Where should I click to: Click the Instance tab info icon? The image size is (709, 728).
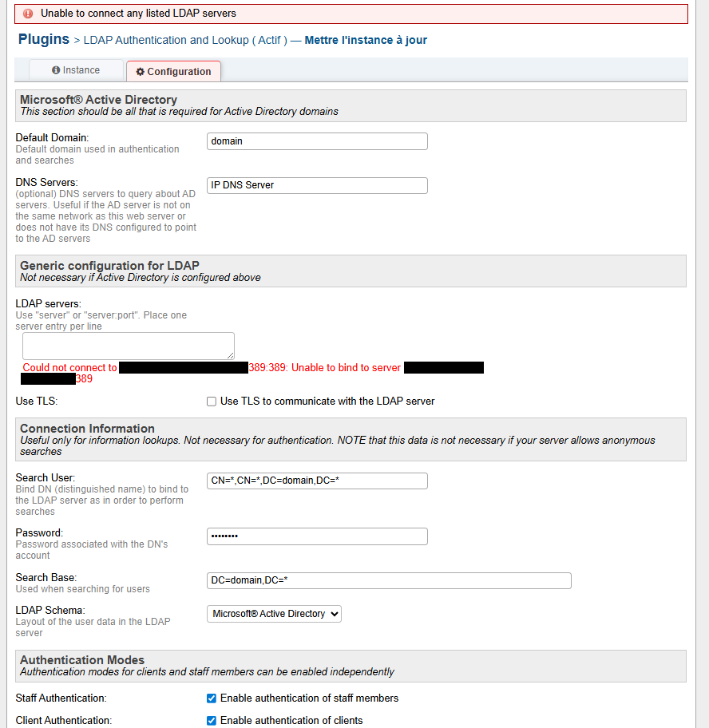point(56,70)
